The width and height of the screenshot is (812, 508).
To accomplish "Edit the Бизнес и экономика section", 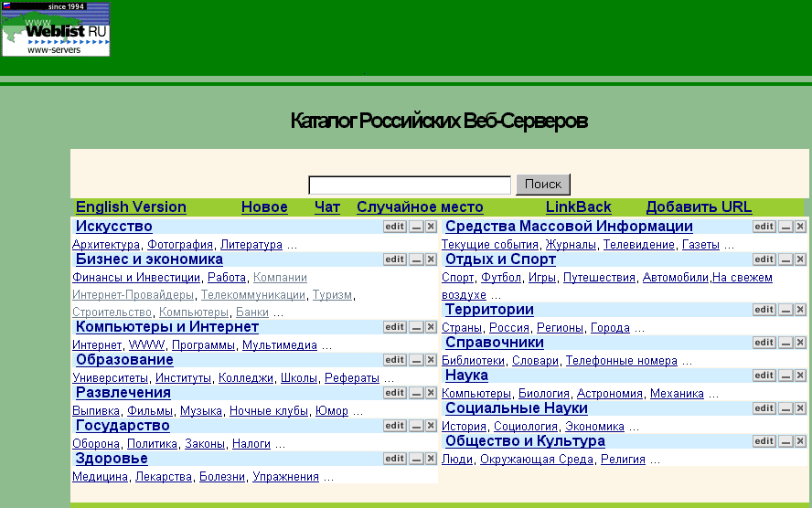I will pyautogui.click(x=395, y=259).
